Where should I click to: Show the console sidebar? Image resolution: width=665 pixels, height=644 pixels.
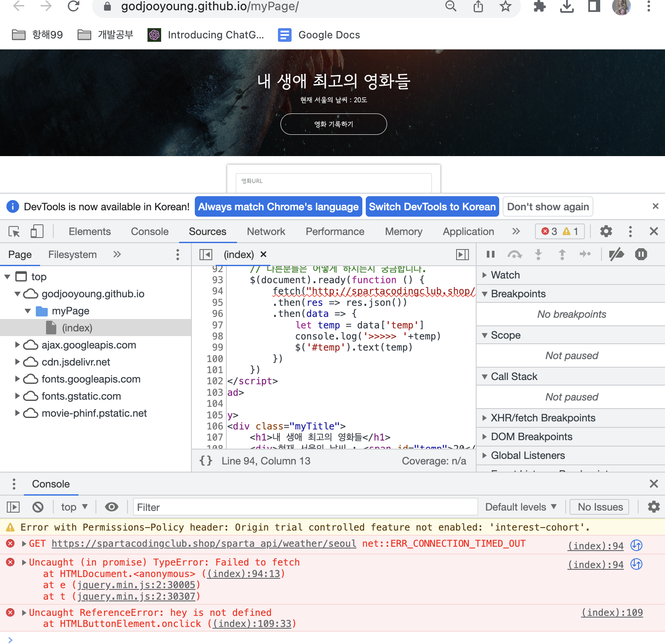pyautogui.click(x=13, y=507)
